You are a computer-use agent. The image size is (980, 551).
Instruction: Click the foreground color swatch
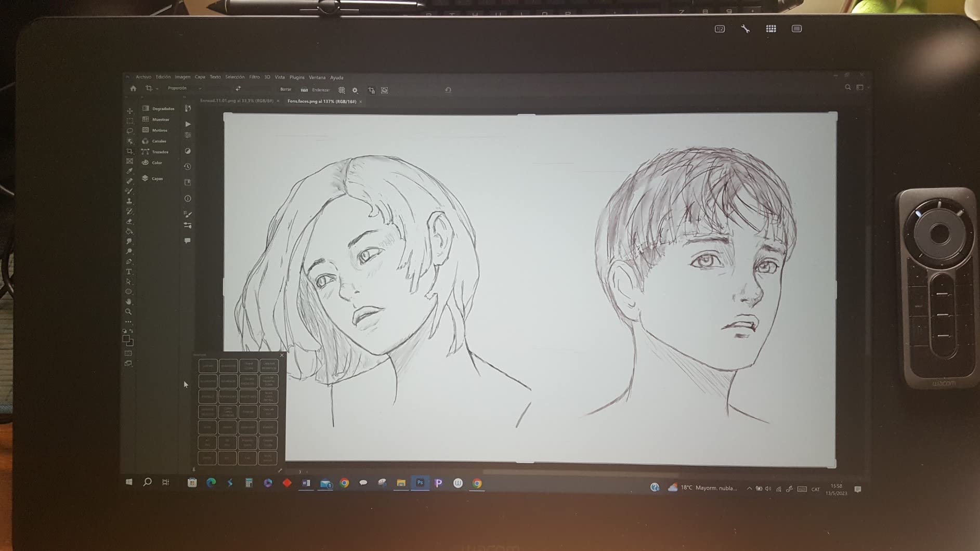tap(126, 339)
